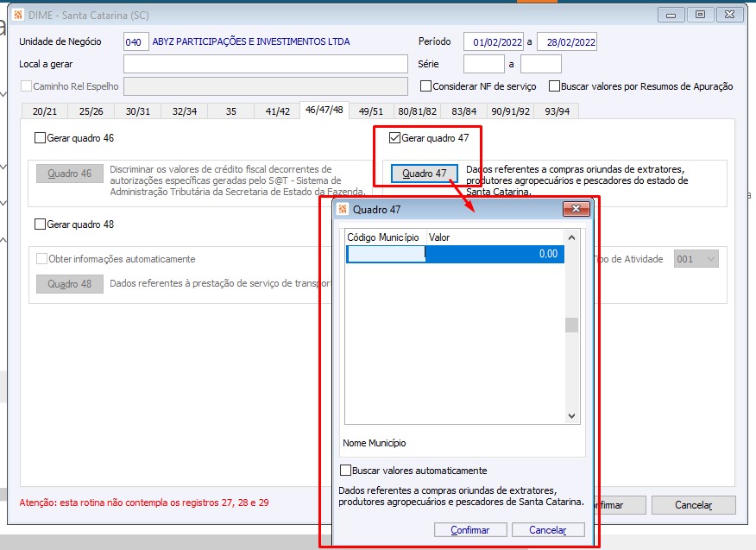Close the Quadro 47 dialog

coord(576,209)
